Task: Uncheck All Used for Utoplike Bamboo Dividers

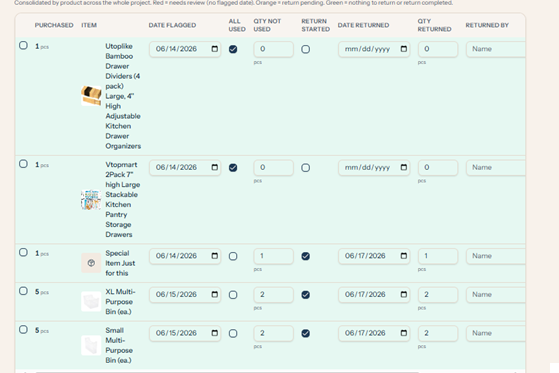Action: pos(233,49)
